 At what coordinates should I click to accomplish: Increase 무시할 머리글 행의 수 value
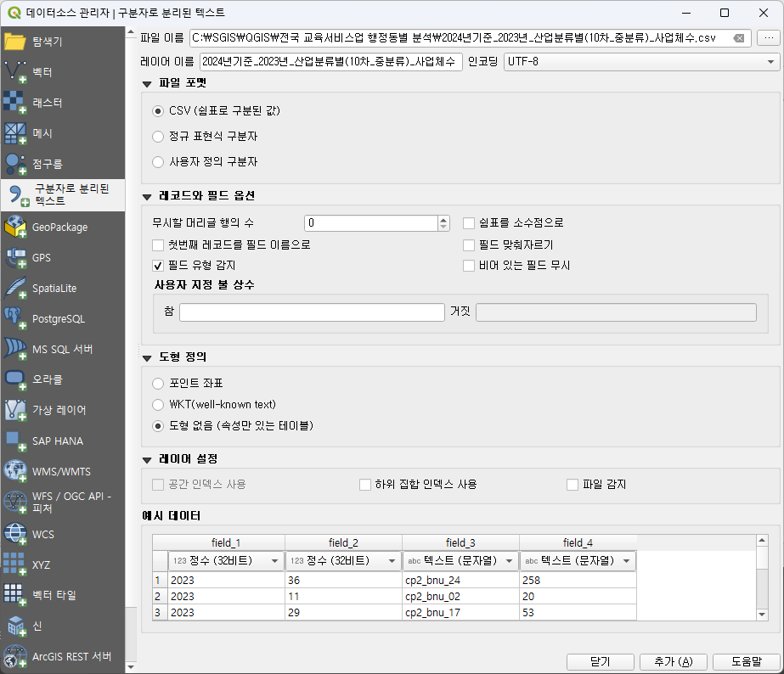443,219
